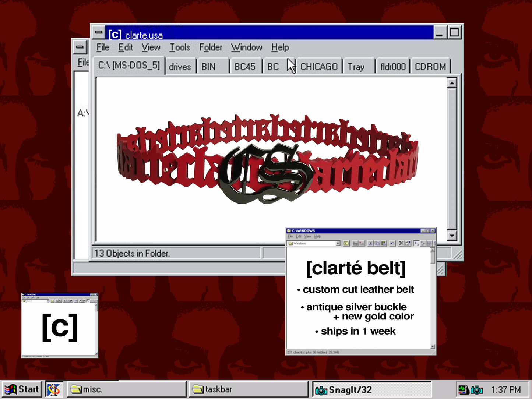Click the Delete X icon in belt window
The width and height of the screenshot is (532, 399).
401,243
